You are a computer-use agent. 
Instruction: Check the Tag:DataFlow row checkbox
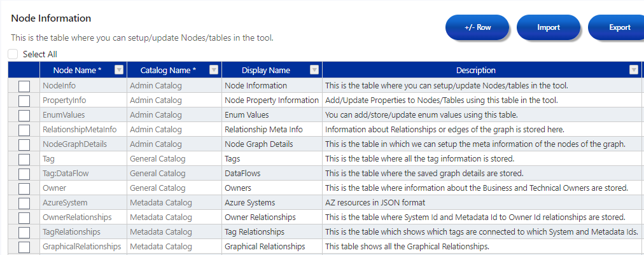point(24,174)
